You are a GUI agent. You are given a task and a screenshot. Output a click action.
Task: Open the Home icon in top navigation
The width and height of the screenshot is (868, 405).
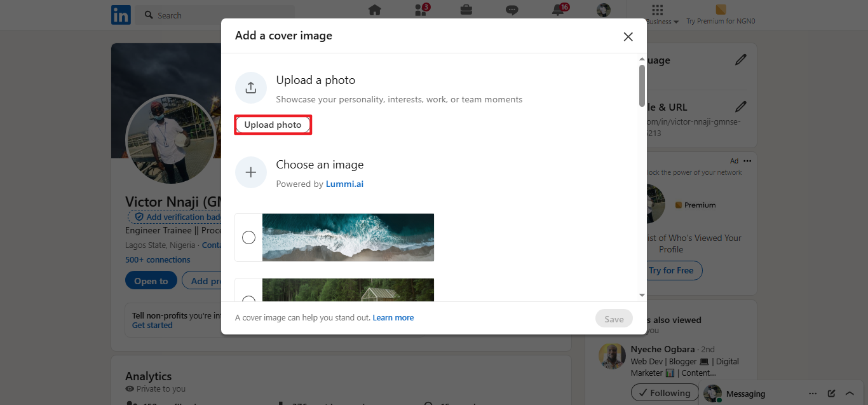pyautogui.click(x=374, y=10)
